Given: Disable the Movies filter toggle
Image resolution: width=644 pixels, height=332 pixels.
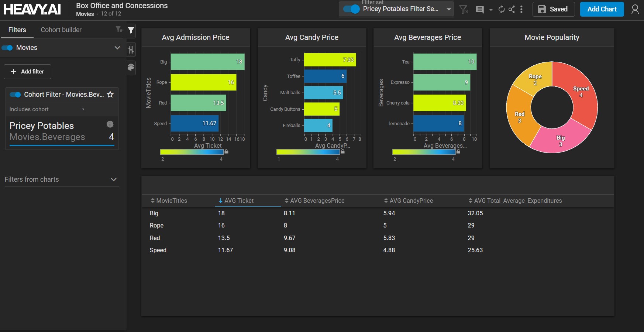Looking at the screenshot, I should pos(7,48).
